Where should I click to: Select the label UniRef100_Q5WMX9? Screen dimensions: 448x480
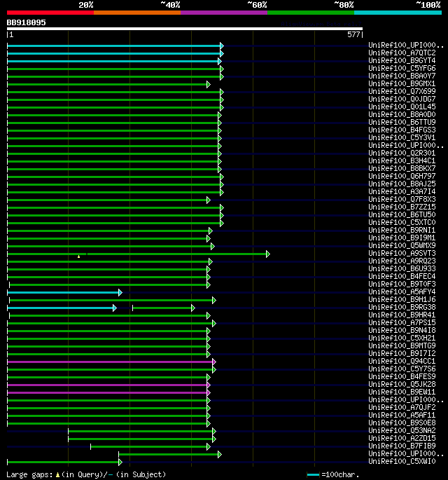pos(402,245)
